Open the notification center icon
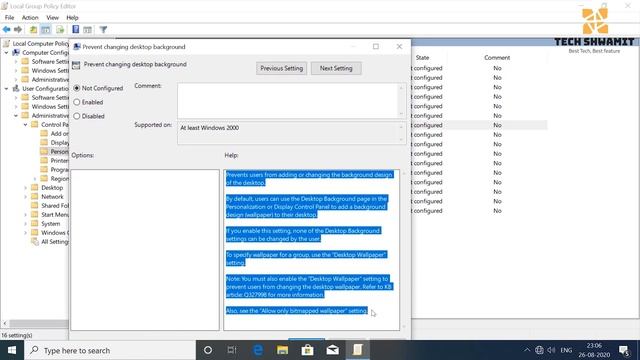This screenshot has width=640, height=360. pos(624,350)
